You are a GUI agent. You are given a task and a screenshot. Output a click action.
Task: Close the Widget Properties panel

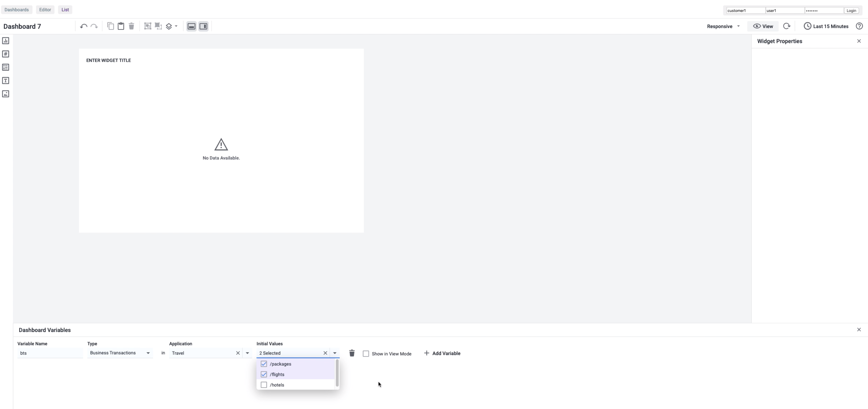(x=859, y=41)
